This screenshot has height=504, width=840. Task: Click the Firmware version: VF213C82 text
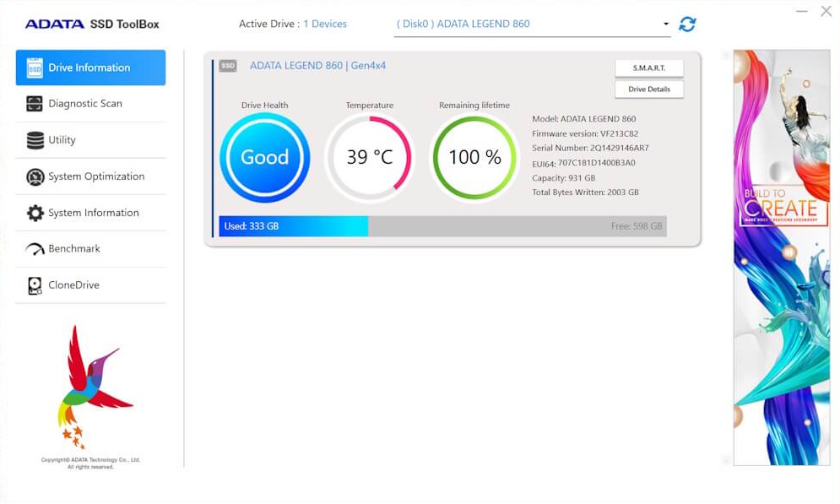585,134
